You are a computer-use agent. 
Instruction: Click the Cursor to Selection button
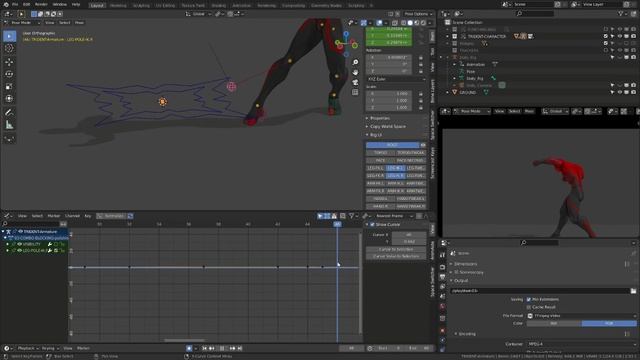click(x=396, y=249)
